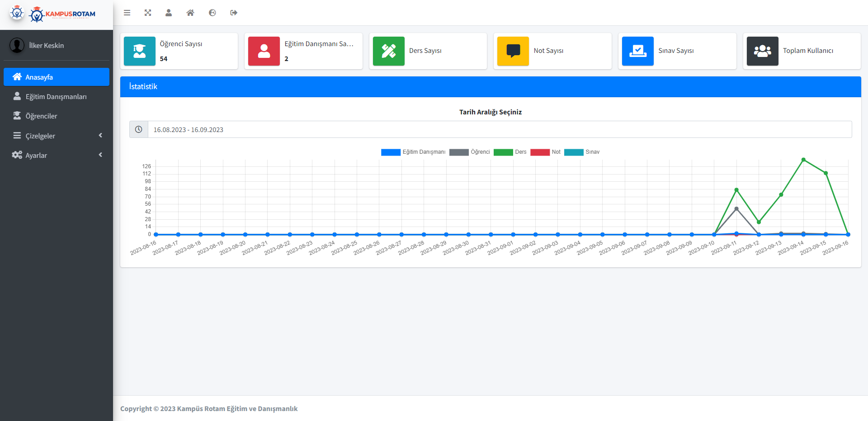
Task: Open the date range picker clock icon
Action: (x=139, y=129)
